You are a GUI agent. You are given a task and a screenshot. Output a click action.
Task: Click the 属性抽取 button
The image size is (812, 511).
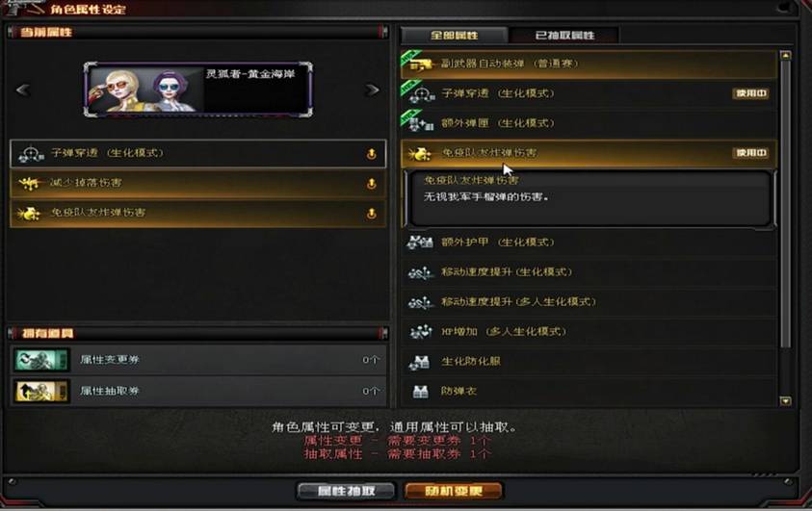[346, 491]
